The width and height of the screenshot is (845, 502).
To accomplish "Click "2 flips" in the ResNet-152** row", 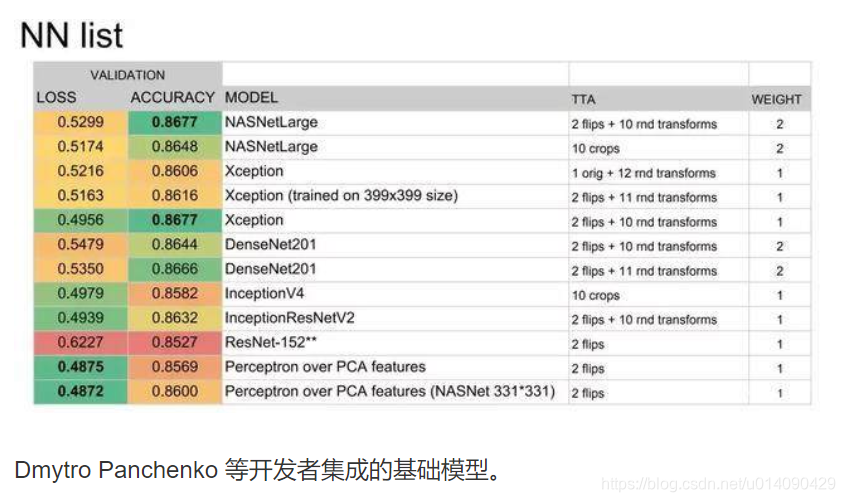I will point(588,345).
